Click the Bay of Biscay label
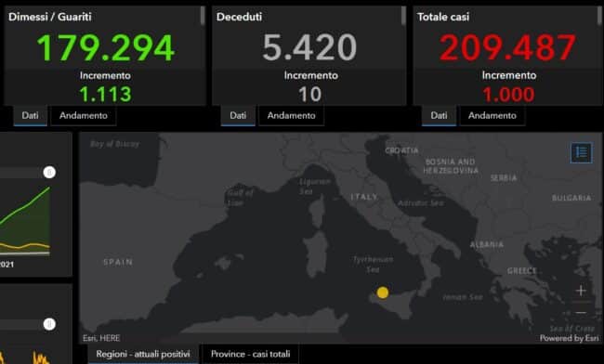The height and width of the screenshot is (364, 604). click(x=114, y=144)
